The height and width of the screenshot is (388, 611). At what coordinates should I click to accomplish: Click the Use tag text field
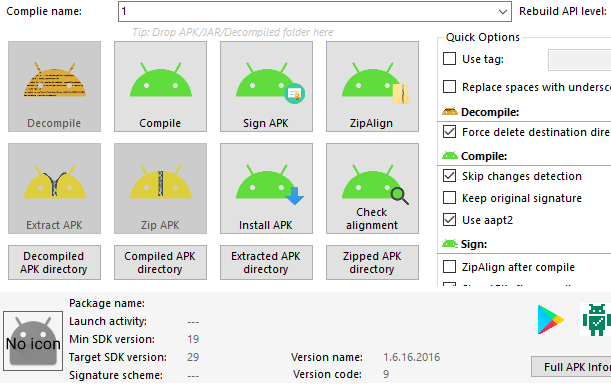(x=579, y=60)
